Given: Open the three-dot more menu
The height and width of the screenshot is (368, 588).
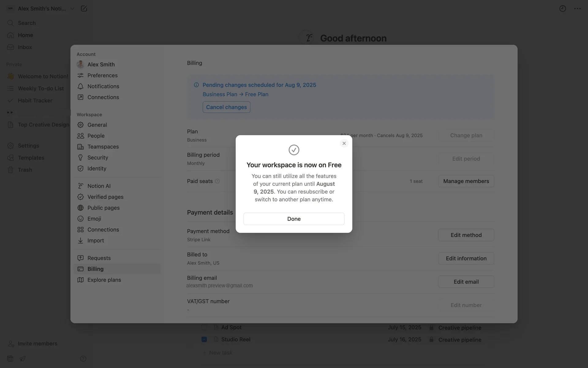Looking at the screenshot, I should point(577,9).
